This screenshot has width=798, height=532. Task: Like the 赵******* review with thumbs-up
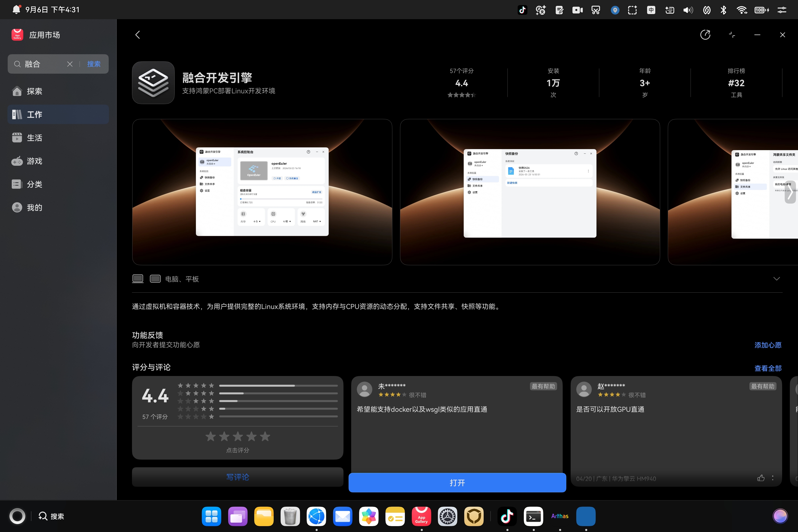coord(761,478)
